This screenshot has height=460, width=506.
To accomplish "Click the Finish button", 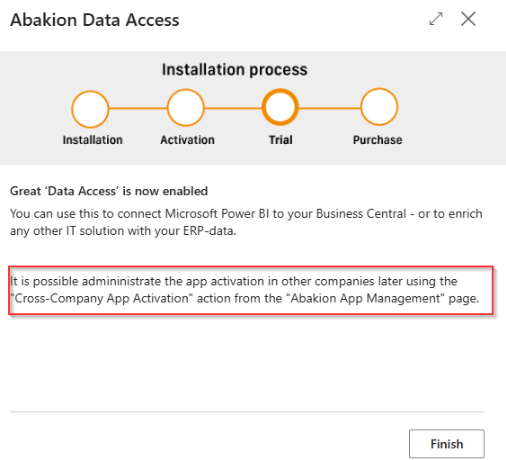I will click(x=447, y=444).
